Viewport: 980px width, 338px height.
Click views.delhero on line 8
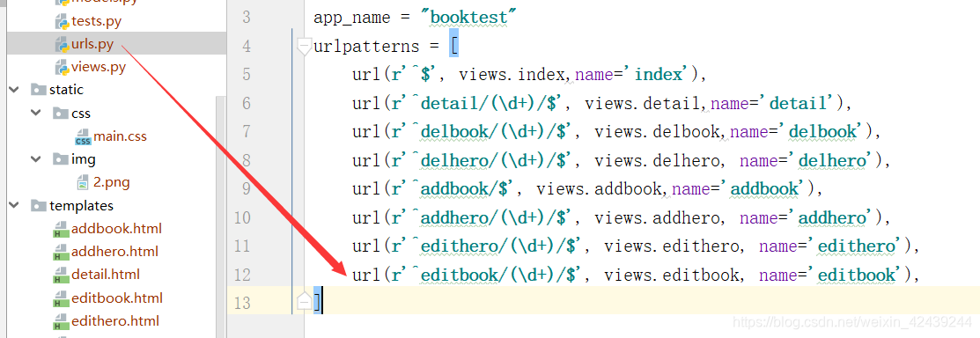pos(657,160)
